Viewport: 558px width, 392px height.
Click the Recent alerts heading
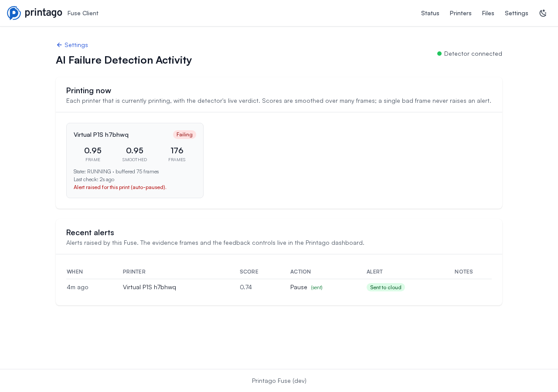(x=90, y=233)
